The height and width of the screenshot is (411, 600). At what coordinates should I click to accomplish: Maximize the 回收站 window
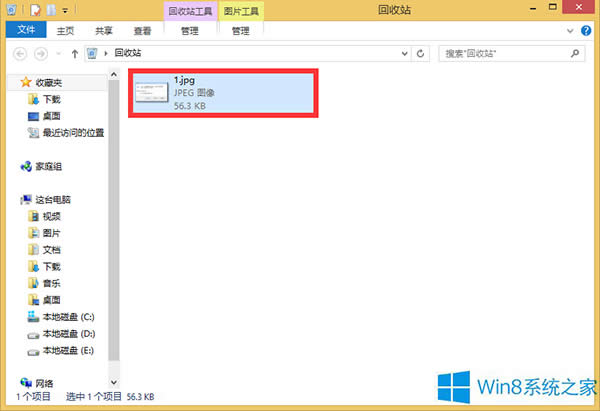tap(553, 7)
